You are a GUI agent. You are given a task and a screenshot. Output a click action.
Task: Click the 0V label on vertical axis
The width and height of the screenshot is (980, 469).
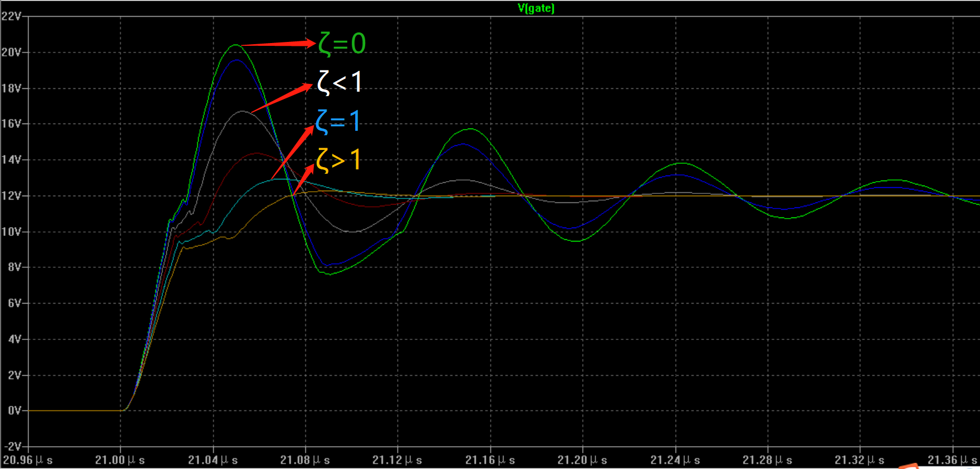coord(15,410)
